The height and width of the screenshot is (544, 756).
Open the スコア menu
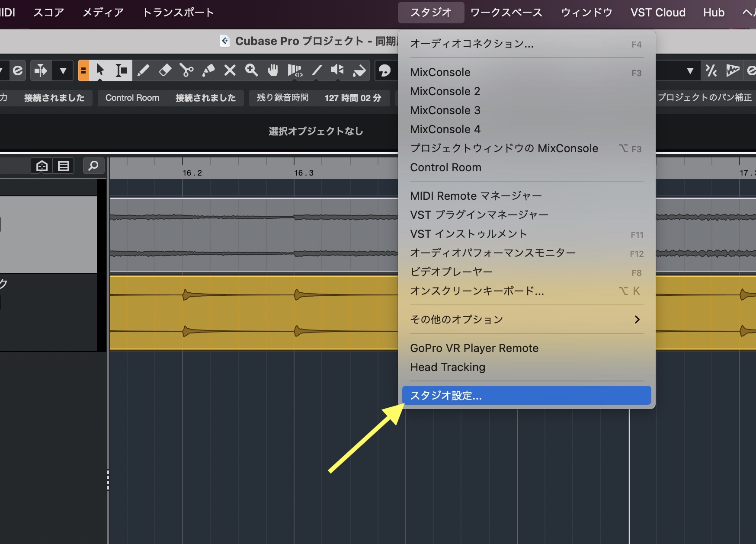pos(48,12)
